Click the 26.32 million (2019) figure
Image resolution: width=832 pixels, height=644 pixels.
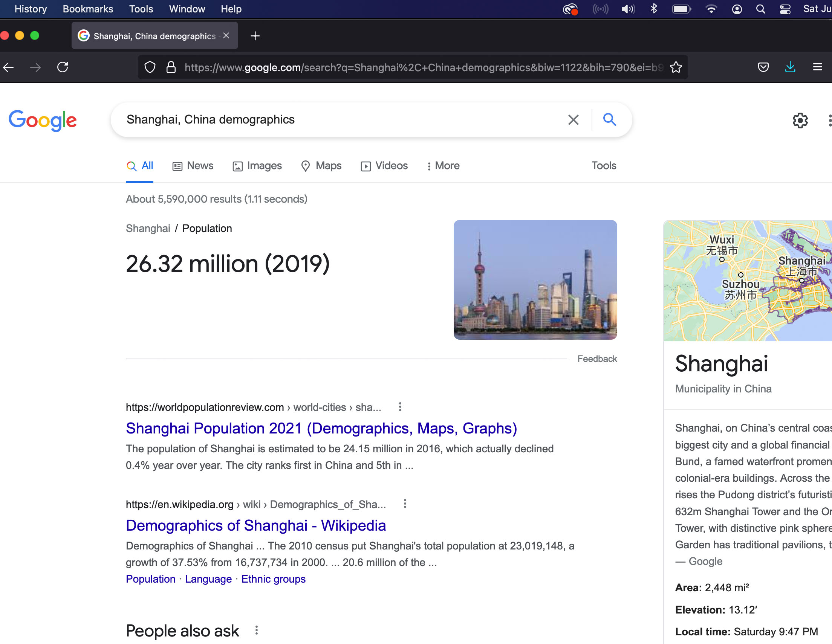[x=228, y=264]
